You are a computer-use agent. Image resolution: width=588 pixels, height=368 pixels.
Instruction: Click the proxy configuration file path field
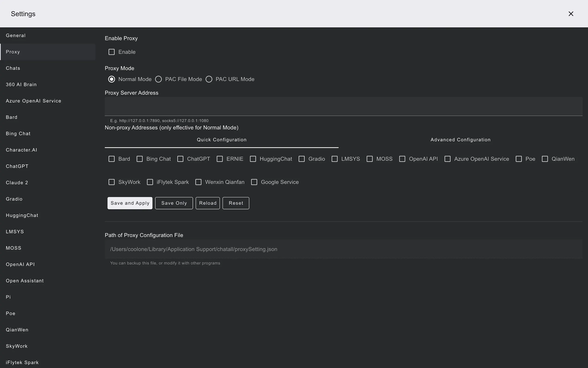[343, 249]
